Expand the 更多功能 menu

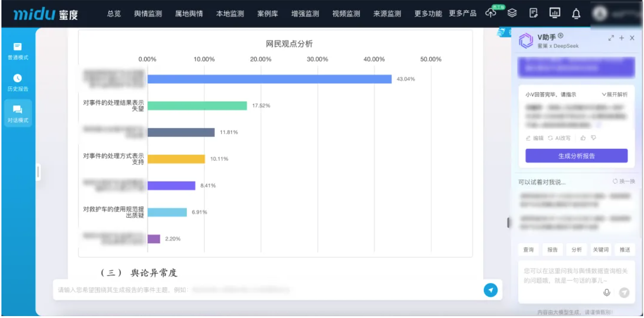[428, 14]
